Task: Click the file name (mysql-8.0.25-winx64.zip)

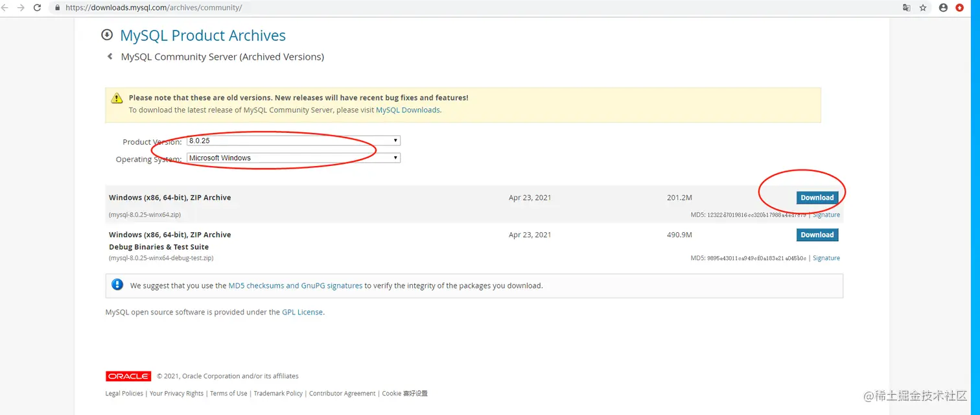Action: (x=145, y=215)
